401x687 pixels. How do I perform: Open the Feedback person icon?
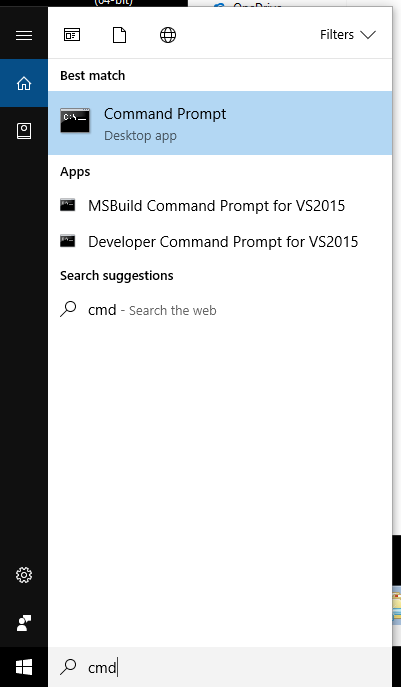click(24, 623)
